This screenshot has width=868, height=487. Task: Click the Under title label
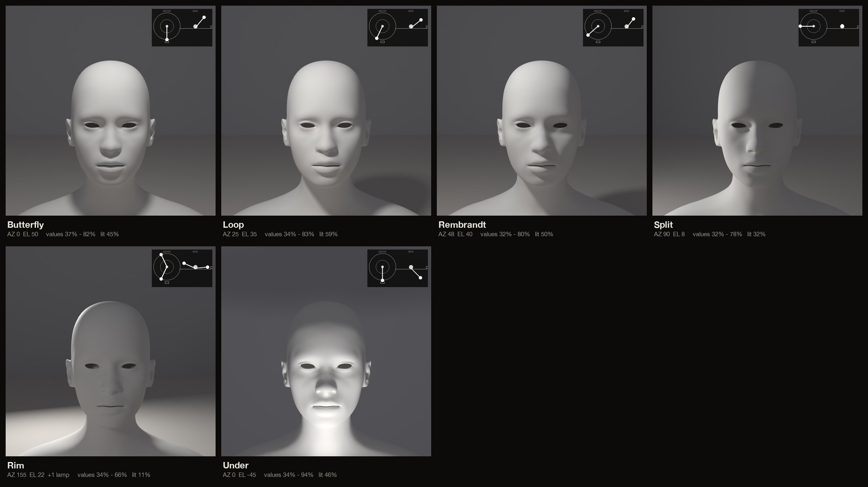click(x=236, y=465)
